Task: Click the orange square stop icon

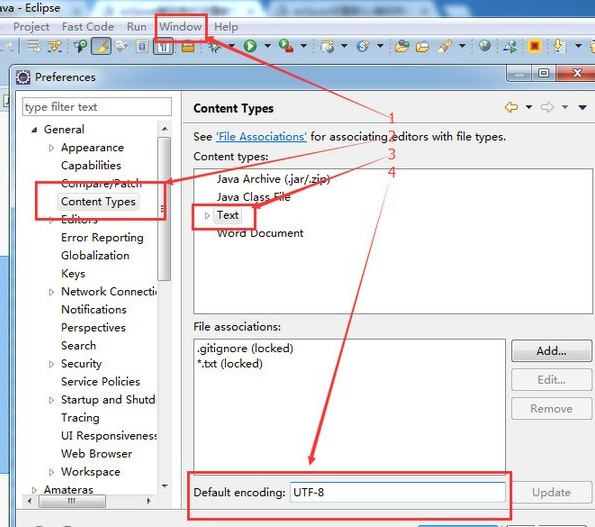Action: click(535, 46)
